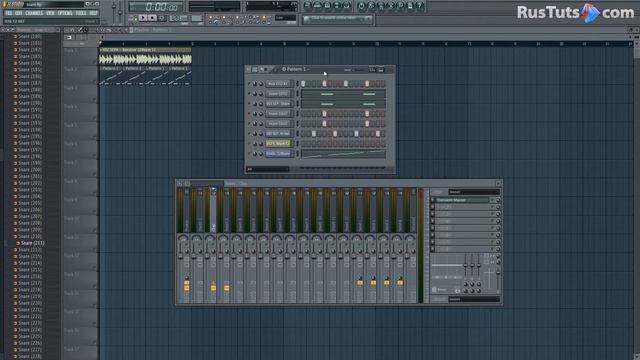This screenshot has width=640, height=360.
Task: Toggle mute LED of the Kick channel
Action: (249, 84)
